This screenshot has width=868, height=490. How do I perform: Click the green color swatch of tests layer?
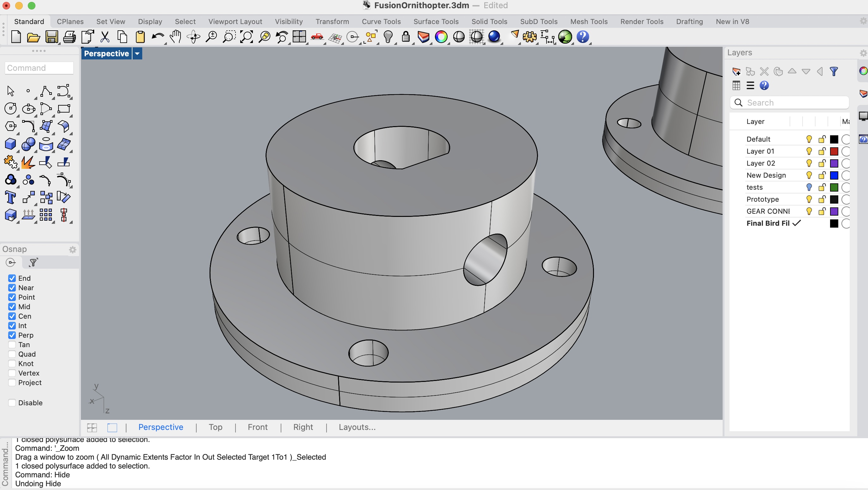834,187
